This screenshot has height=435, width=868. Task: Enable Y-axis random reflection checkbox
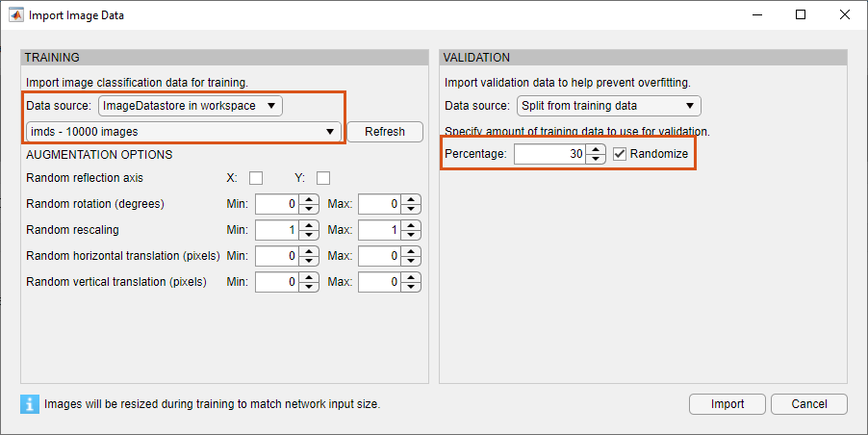click(x=323, y=178)
